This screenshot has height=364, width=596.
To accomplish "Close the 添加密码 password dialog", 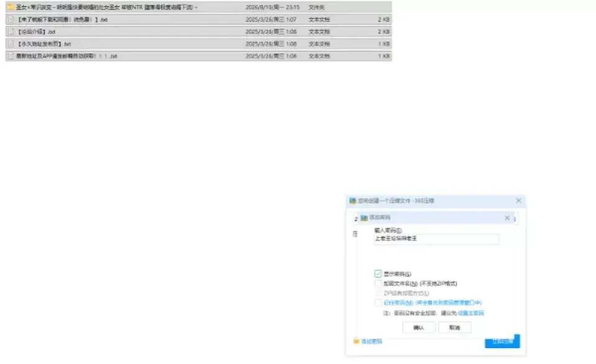I will pos(507,218).
